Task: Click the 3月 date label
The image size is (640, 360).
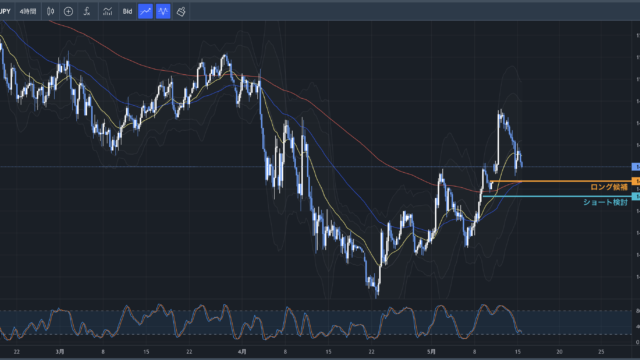Action: click(x=60, y=351)
